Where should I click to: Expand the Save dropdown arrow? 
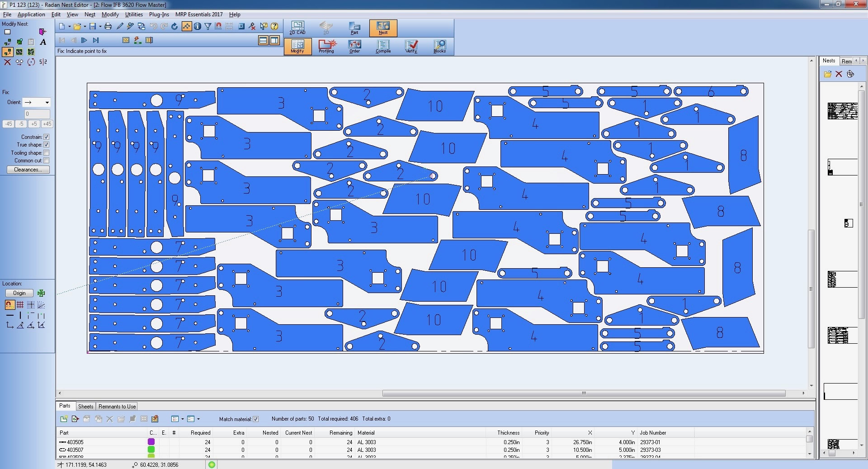click(x=100, y=26)
